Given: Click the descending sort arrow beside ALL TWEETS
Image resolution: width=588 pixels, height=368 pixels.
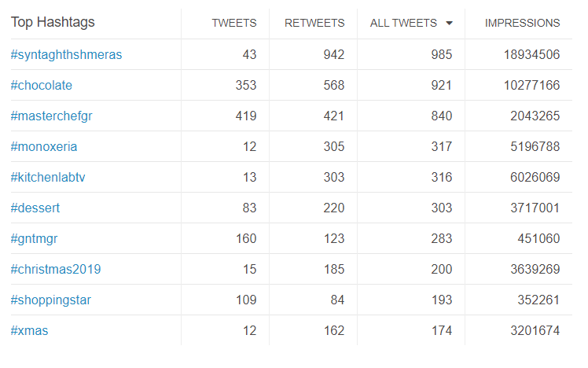Looking at the screenshot, I should (x=449, y=24).
